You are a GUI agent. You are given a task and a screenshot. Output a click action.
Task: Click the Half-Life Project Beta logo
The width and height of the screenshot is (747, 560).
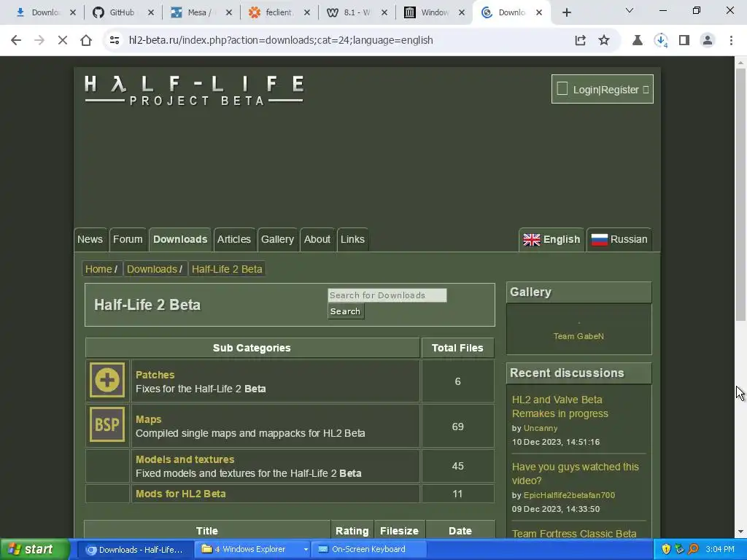coord(194,90)
